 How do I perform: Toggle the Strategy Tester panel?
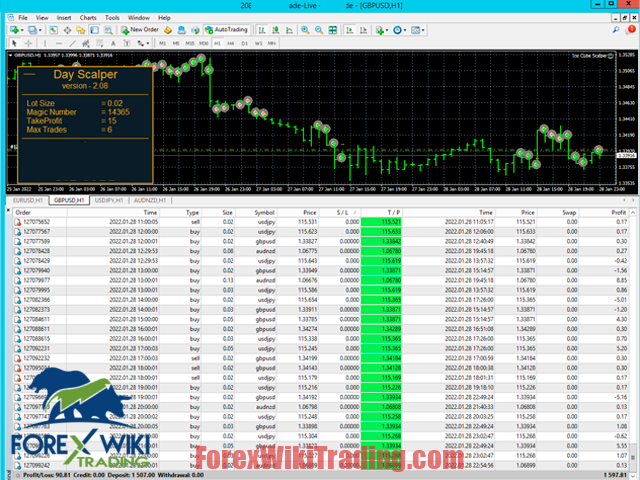click(x=108, y=30)
